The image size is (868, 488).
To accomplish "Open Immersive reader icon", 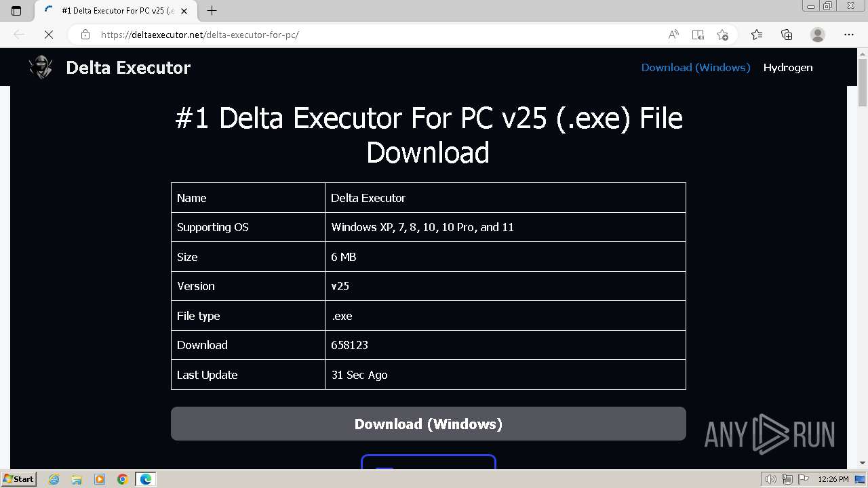I will pyautogui.click(x=698, y=35).
